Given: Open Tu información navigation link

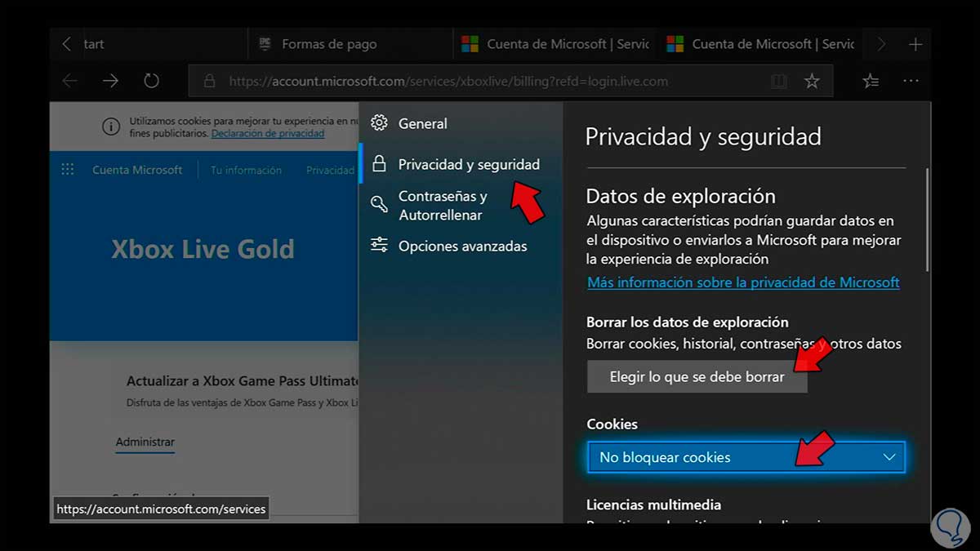Looking at the screenshot, I should pyautogui.click(x=246, y=170).
